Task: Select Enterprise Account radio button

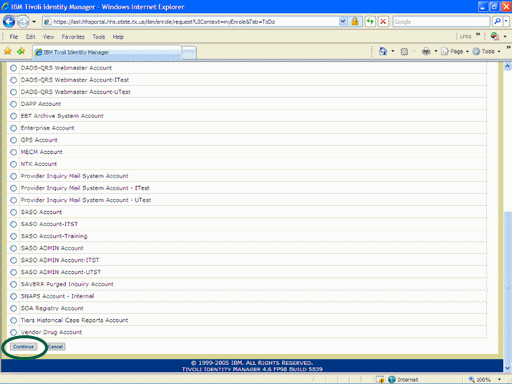Action: pyautogui.click(x=13, y=128)
